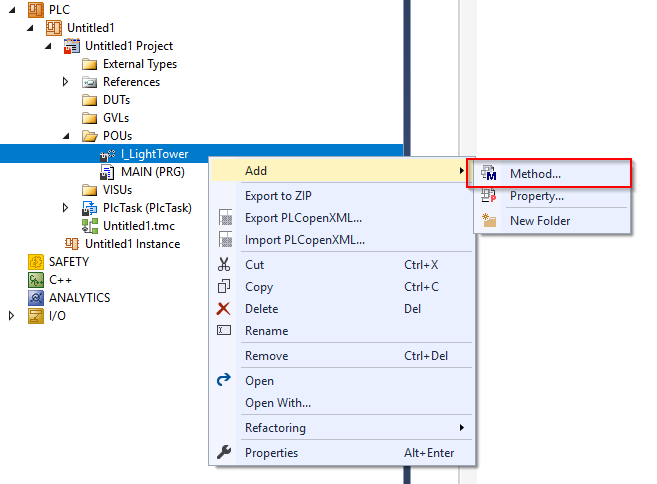This screenshot has width=657, height=484.
Task: Click the Untitled1.tmc file icon
Action: coord(90,226)
